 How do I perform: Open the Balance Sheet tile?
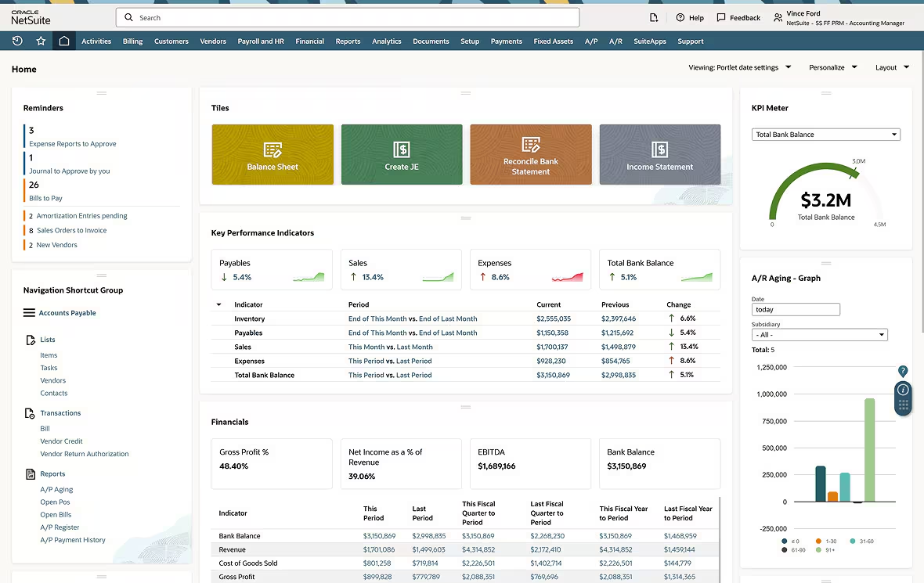[x=273, y=154]
